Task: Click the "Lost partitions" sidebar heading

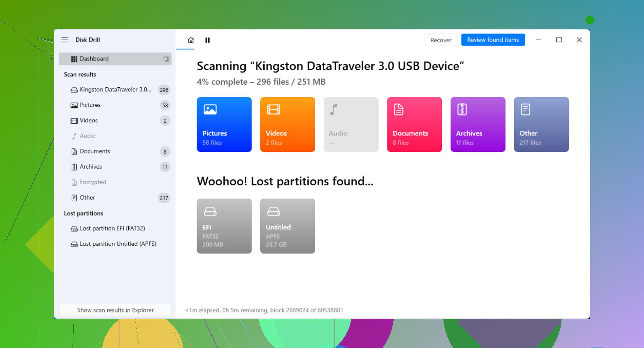Action: tap(83, 213)
